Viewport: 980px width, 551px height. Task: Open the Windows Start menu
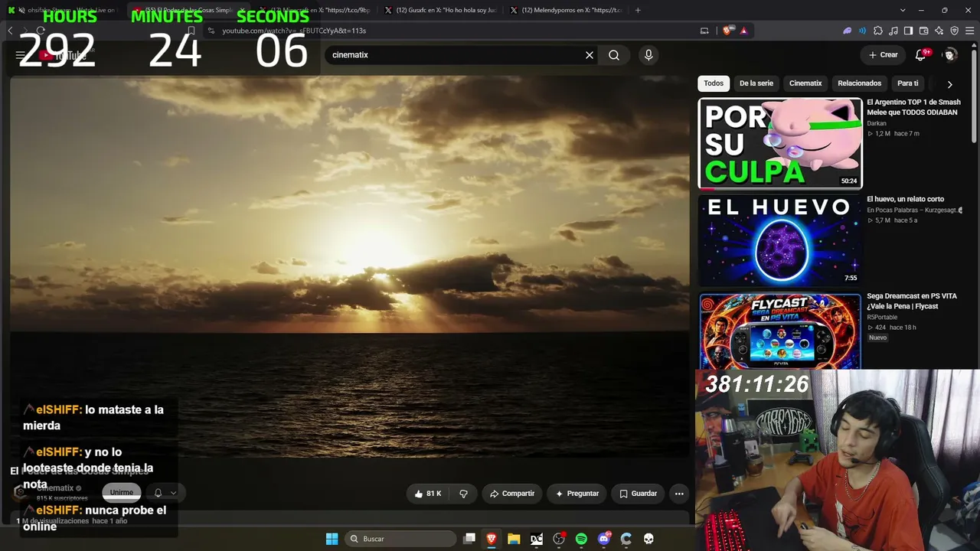pyautogui.click(x=332, y=539)
